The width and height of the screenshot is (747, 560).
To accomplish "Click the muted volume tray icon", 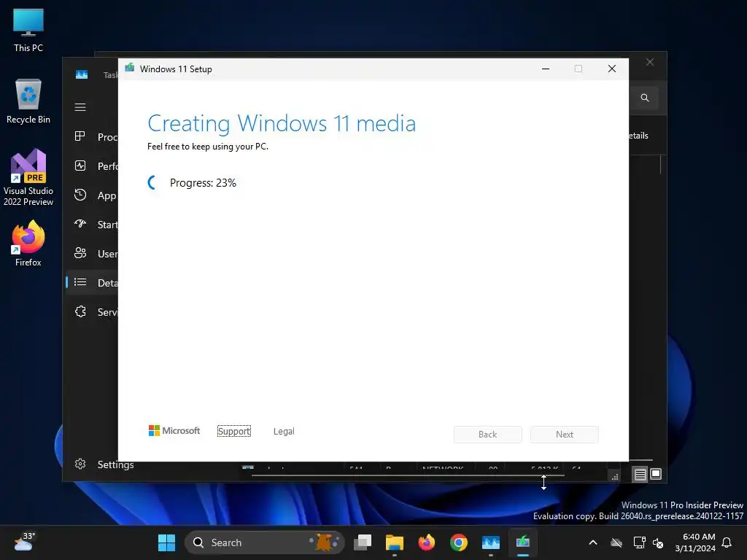I will 658,542.
